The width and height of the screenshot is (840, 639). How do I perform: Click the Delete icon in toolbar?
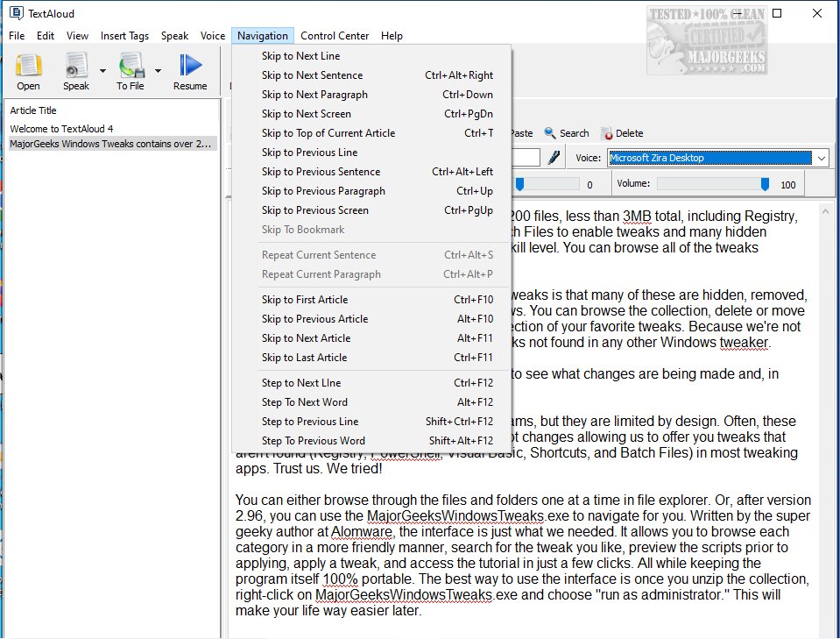[606, 133]
